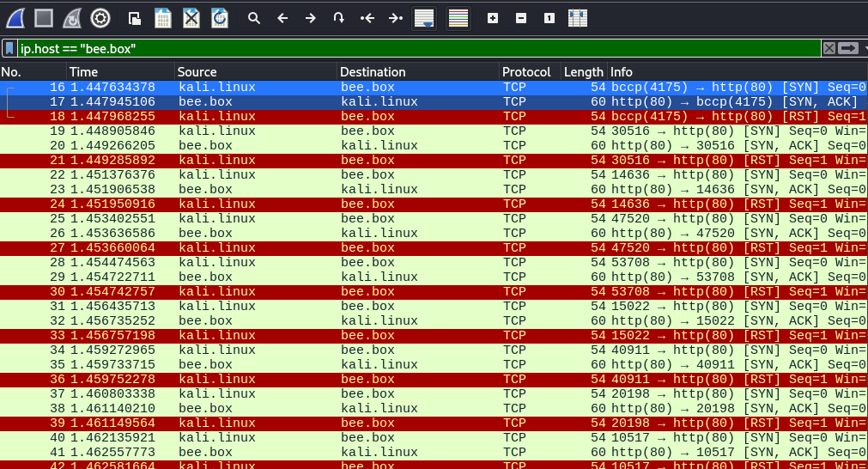Viewport: 868px width, 469px height.
Task: Zoom in packet text
Action: 493,18
